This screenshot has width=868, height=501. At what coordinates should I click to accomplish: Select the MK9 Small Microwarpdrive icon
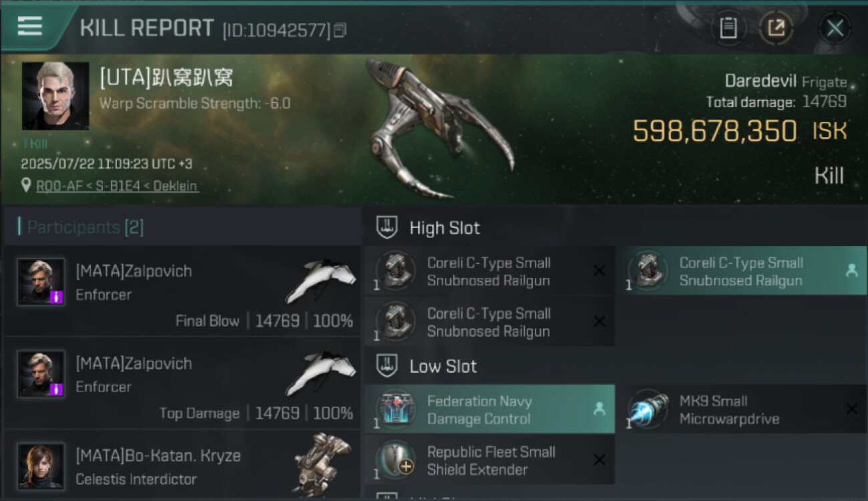(x=648, y=409)
